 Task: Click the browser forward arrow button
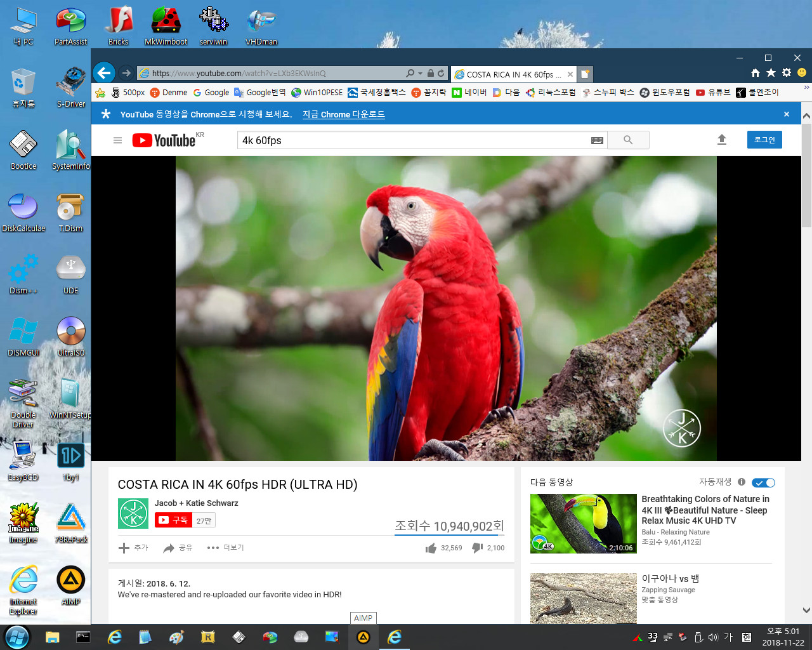click(126, 73)
